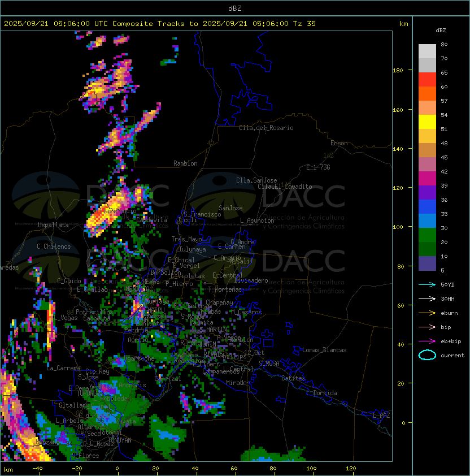The image size is (470, 476).
Task: Click the 80 km tick on horizontal axis
Action: pos(273,469)
